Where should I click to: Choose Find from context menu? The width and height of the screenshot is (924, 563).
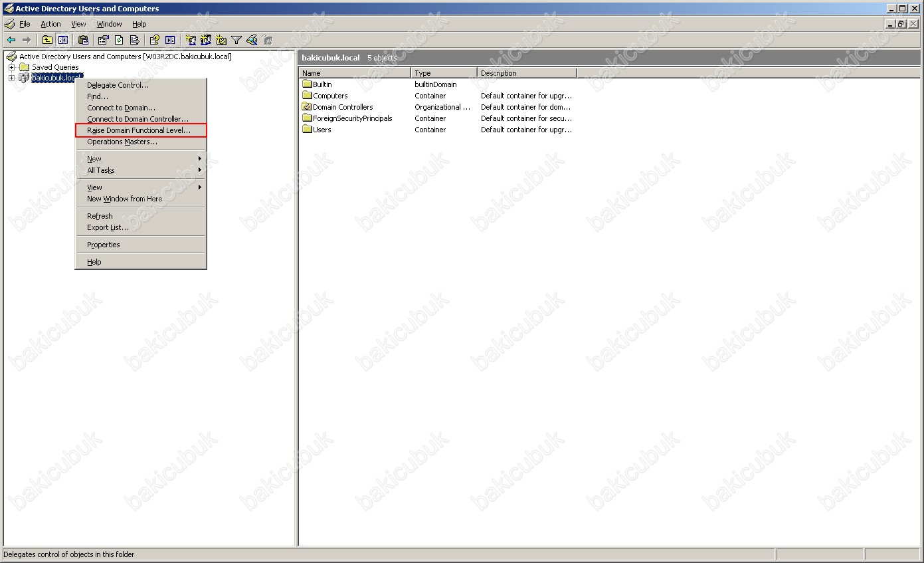pos(141,96)
